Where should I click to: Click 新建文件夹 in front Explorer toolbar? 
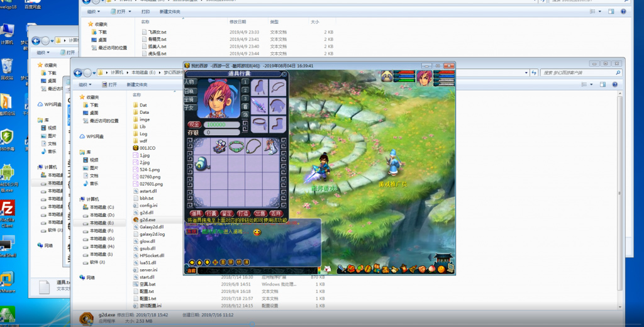coord(136,85)
